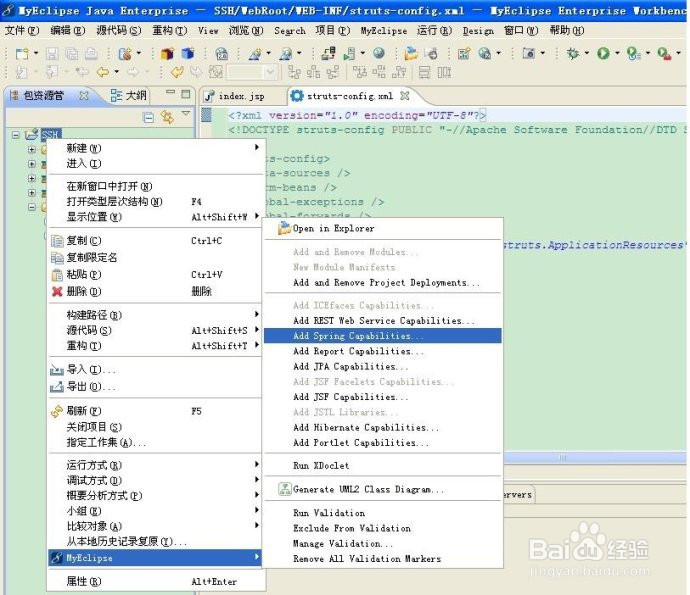Select the SSH project in the tree

[51, 135]
